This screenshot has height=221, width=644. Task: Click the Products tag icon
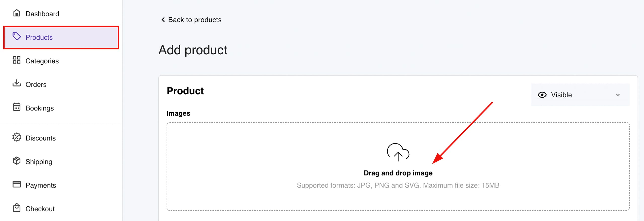(17, 37)
